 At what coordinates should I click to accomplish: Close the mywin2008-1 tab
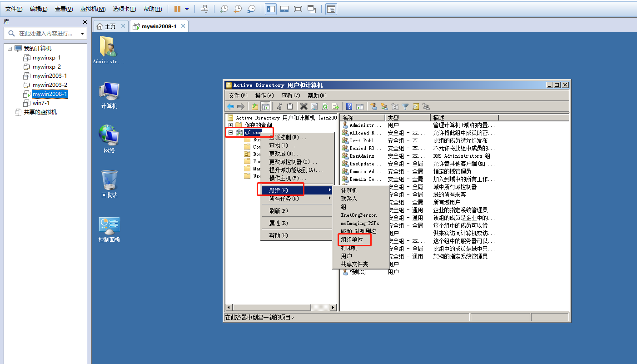click(x=183, y=26)
